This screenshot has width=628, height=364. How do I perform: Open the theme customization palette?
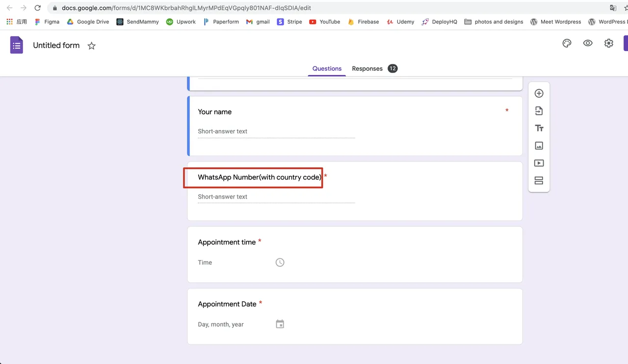(567, 43)
